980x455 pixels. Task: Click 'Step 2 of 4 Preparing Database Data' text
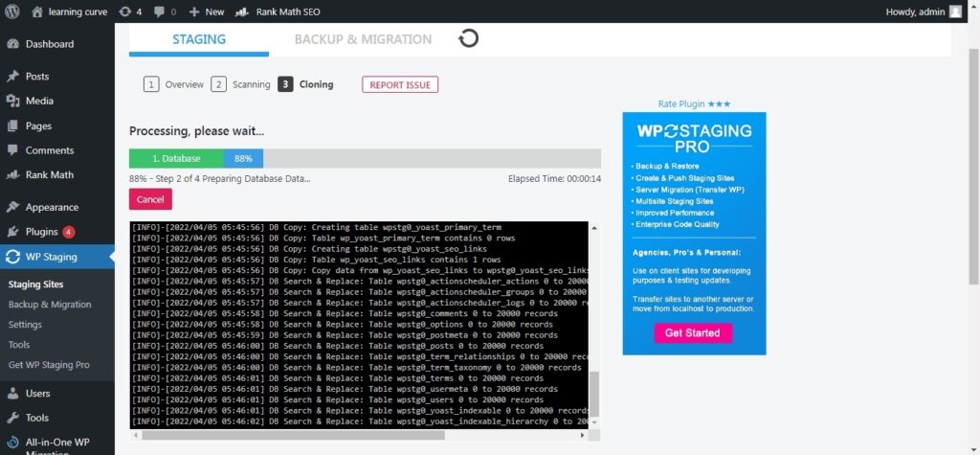(x=233, y=178)
